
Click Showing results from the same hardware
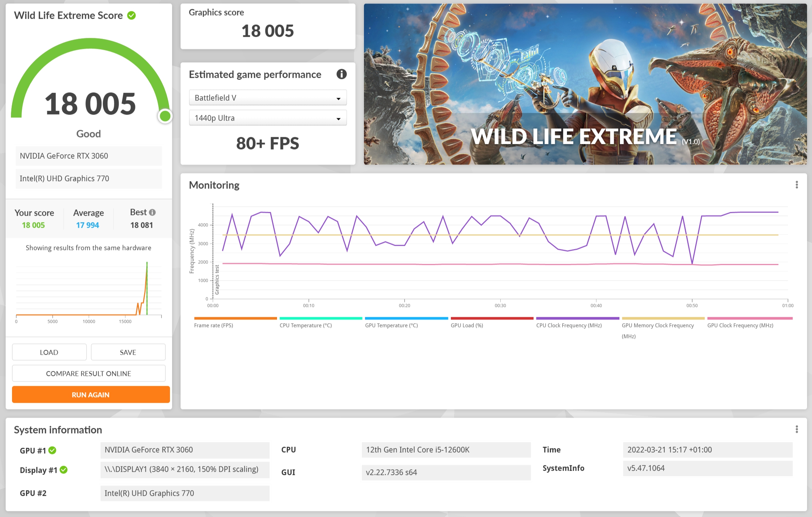[88, 248]
